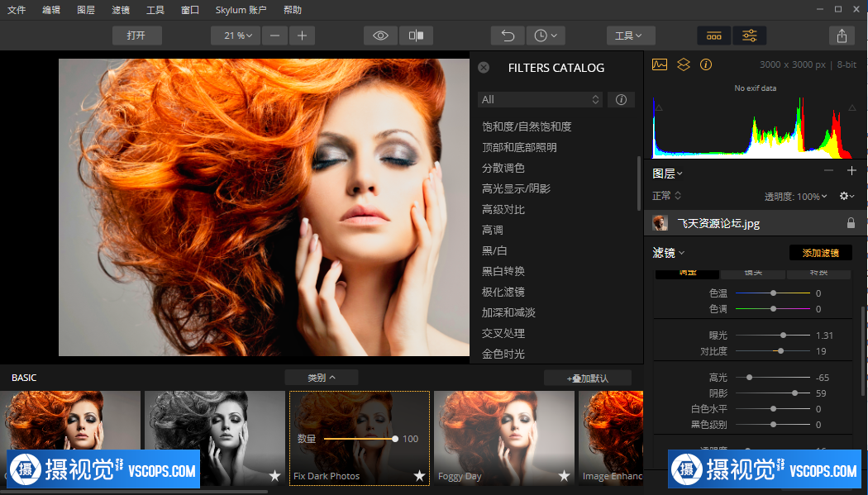Show the histogram panel icon
Image resolution: width=868 pixels, height=495 pixels.
tap(660, 64)
